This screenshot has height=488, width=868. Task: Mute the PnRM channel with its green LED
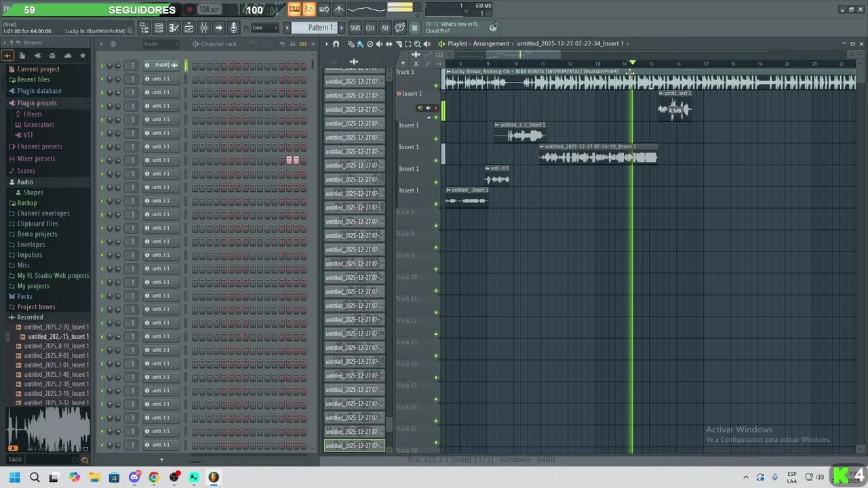[102, 66]
